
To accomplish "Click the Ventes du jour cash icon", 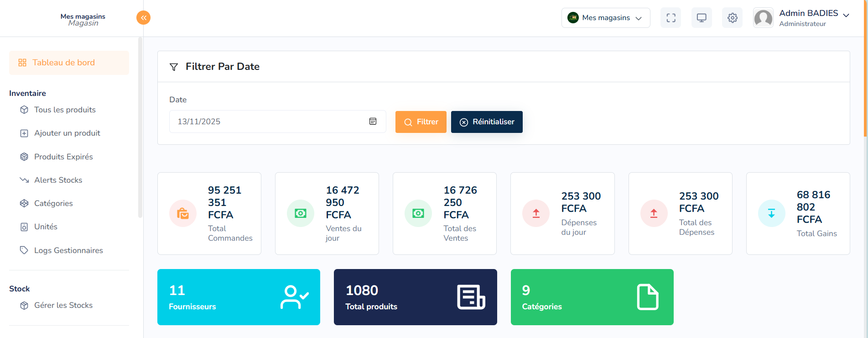I will (x=301, y=213).
